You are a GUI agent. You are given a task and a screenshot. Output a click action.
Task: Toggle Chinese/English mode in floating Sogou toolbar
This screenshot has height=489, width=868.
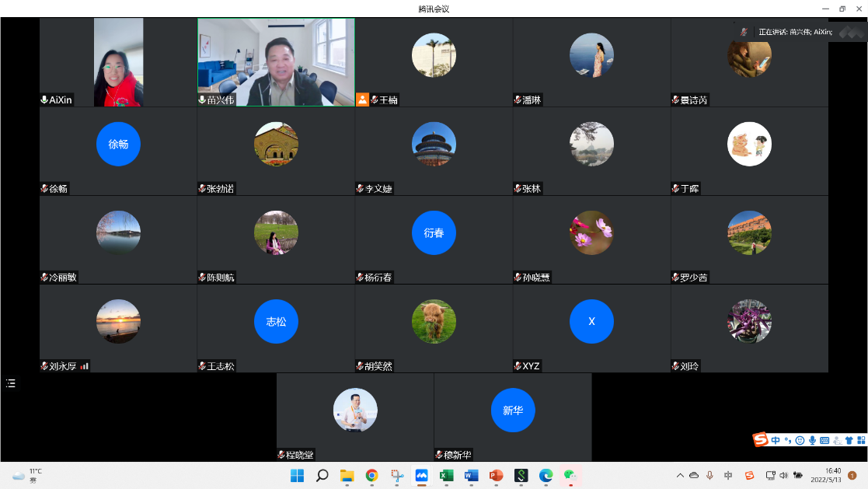pos(776,441)
